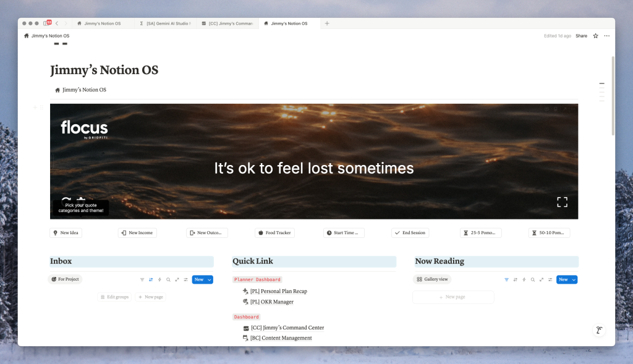Click the Planner Dashboard red label
Image resolution: width=633 pixels, height=364 pixels.
pyautogui.click(x=257, y=280)
